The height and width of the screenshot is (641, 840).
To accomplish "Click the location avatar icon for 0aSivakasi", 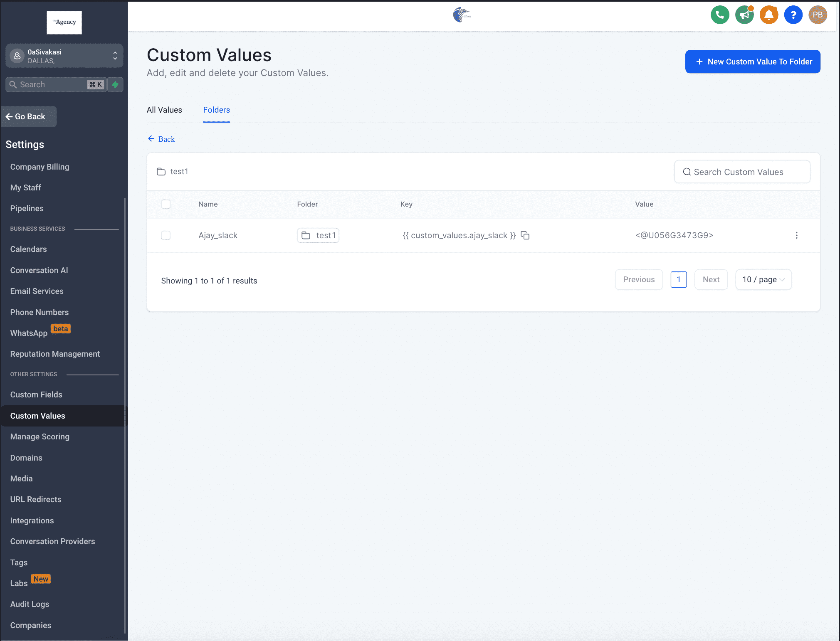I will 17,56.
